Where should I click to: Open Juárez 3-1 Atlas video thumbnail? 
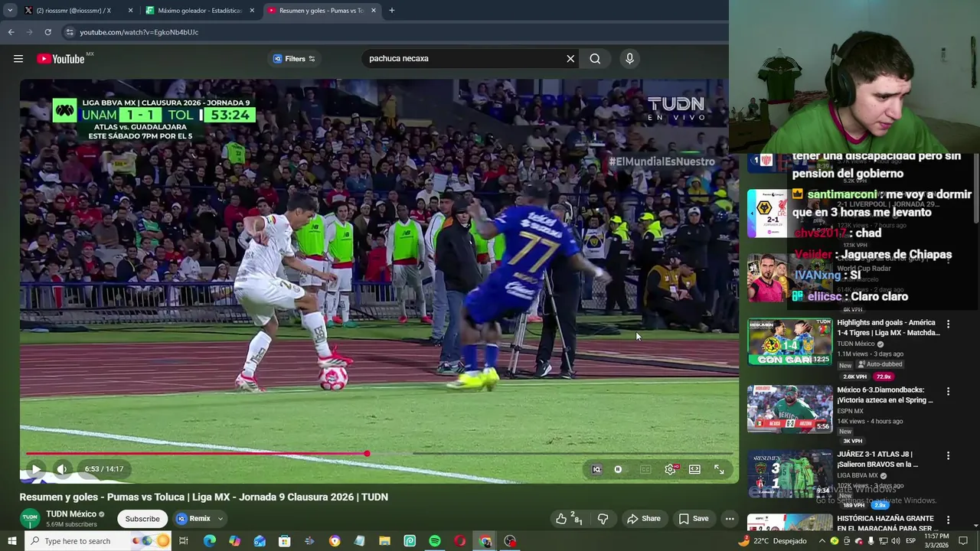click(789, 474)
